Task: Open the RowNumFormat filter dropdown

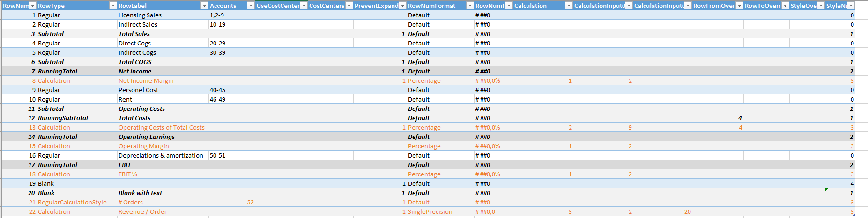Action: [x=470, y=6]
